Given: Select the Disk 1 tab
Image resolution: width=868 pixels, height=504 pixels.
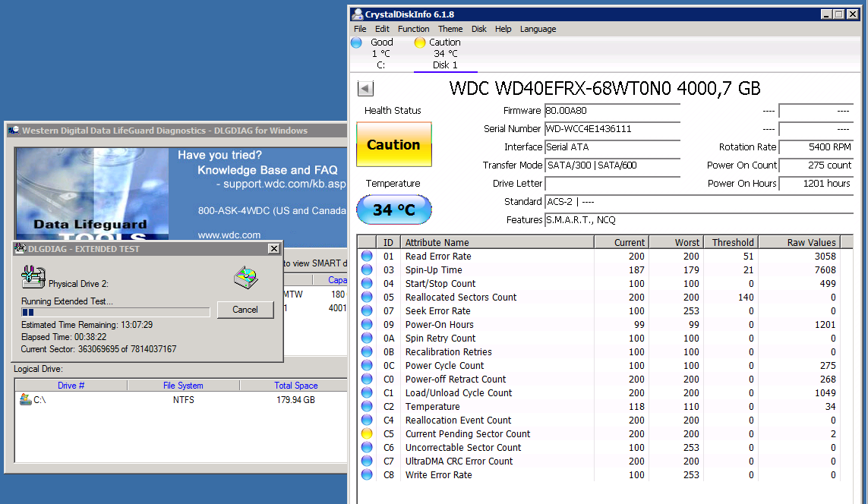Looking at the screenshot, I should (x=445, y=54).
